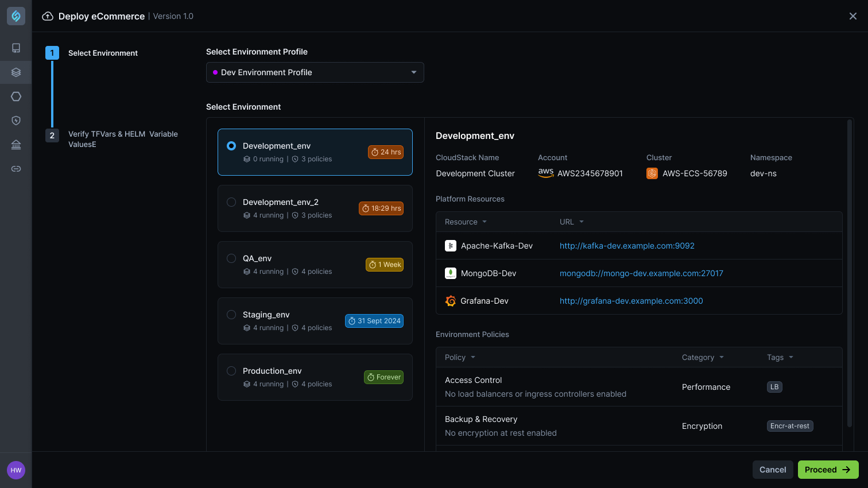This screenshot has width=868, height=488.
Task: Click the Performance category cell
Action: pos(706,387)
